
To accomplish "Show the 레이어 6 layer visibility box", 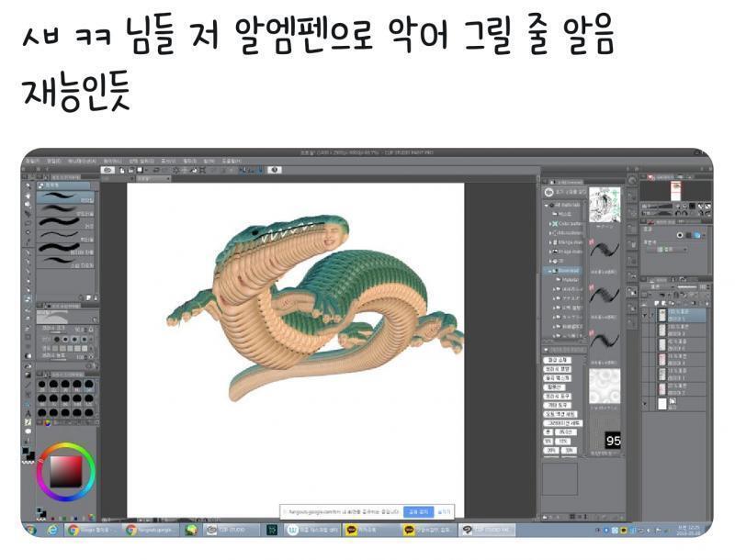I will tap(645, 344).
